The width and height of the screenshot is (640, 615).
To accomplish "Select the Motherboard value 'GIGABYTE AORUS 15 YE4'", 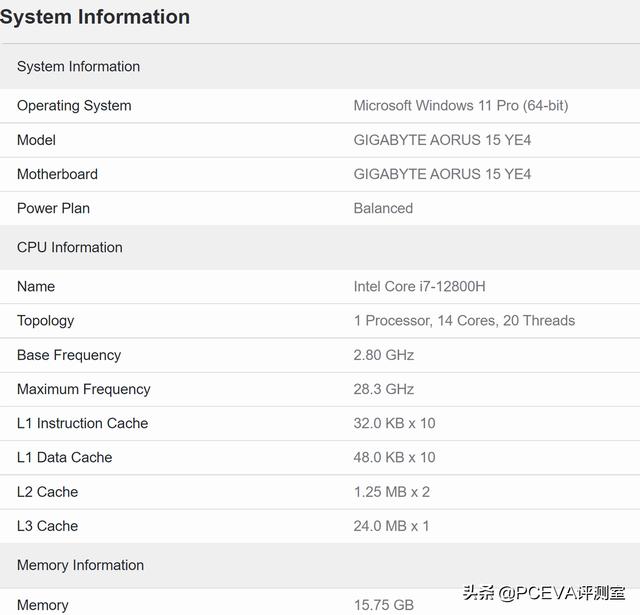I will tap(442, 174).
